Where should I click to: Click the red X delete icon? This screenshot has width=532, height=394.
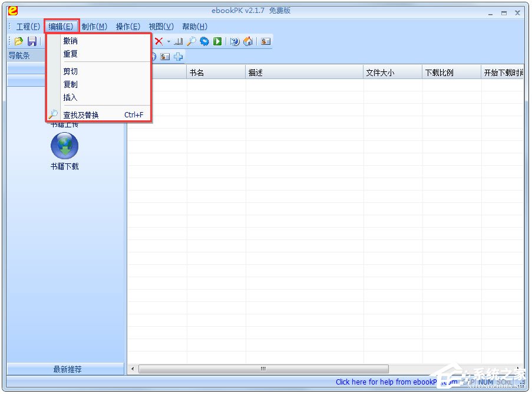click(x=158, y=41)
